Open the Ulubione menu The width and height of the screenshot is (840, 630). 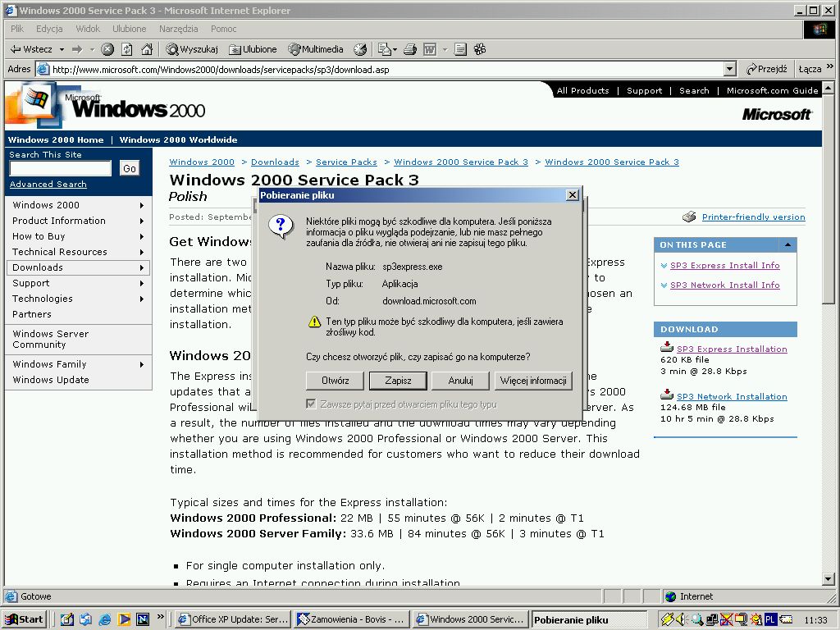click(129, 29)
